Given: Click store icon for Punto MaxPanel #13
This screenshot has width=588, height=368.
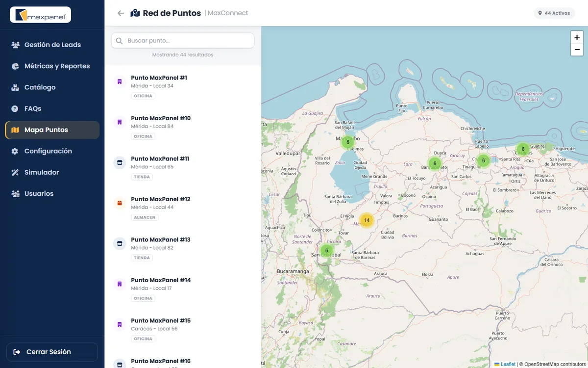Looking at the screenshot, I should point(120,243).
